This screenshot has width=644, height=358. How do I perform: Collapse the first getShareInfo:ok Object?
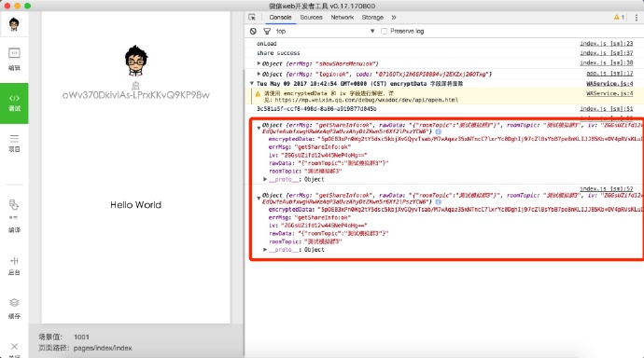[x=259, y=128]
